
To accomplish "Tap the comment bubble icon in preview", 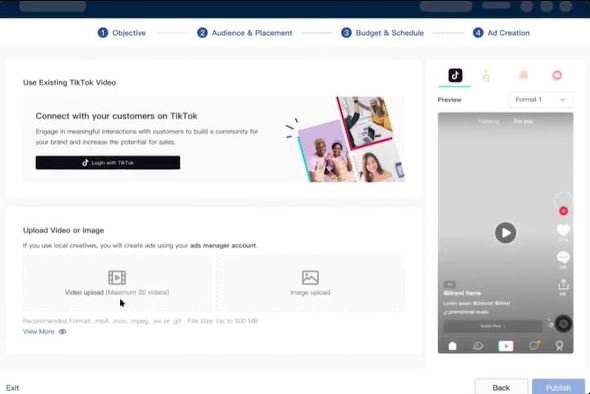I will (563, 257).
